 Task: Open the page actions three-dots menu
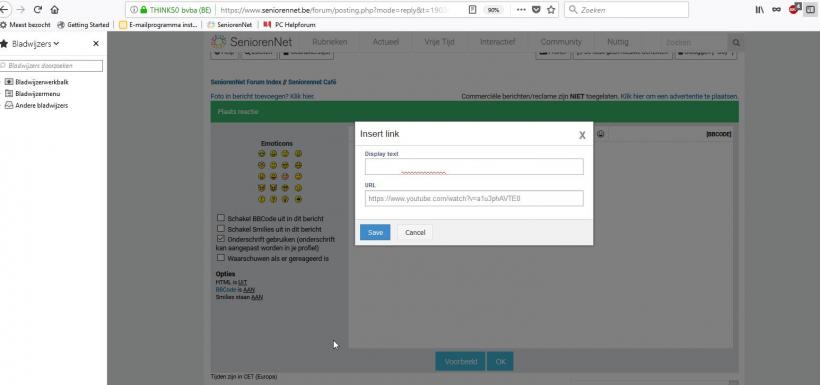(x=521, y=9)
